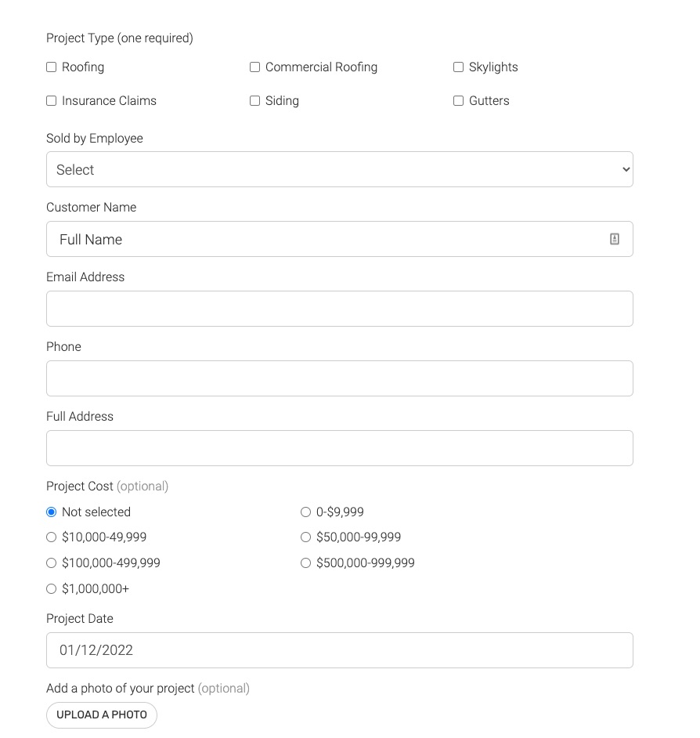Pick the $10,000-49,999 cost range
This screenshot has width=700, height=738.
(52, 537)
